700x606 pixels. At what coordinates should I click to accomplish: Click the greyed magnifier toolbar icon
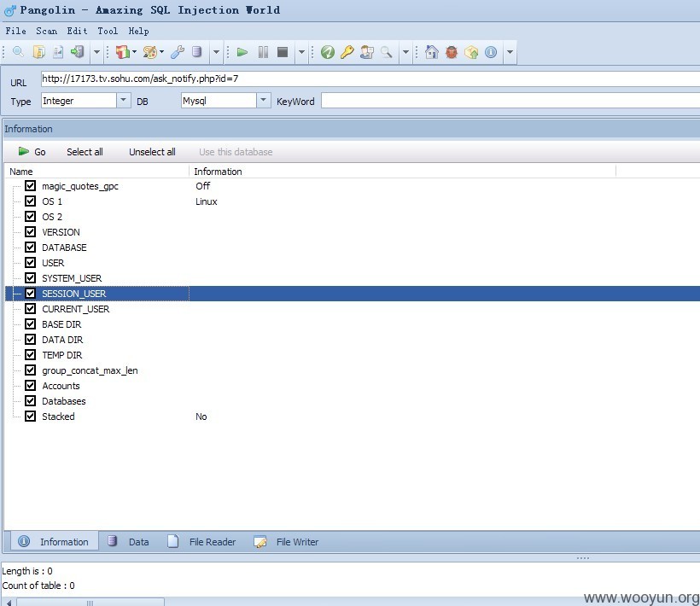(386, 52)
